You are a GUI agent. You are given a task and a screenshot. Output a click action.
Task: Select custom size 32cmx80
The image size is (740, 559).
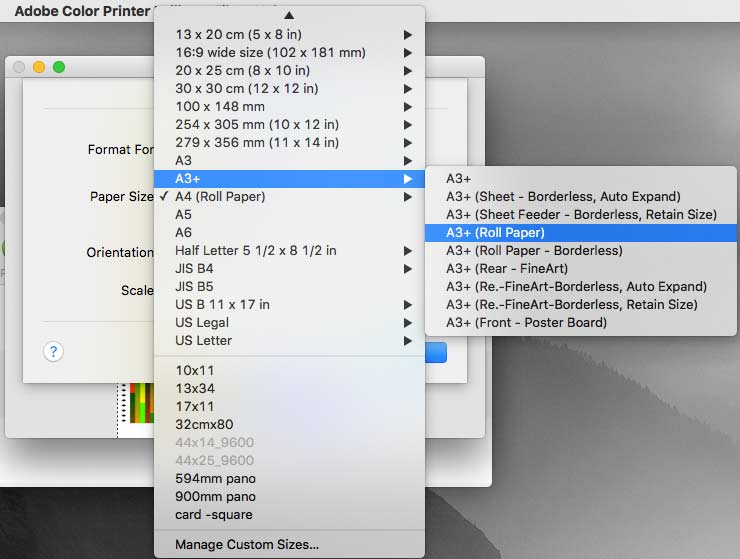pos(289,424)
